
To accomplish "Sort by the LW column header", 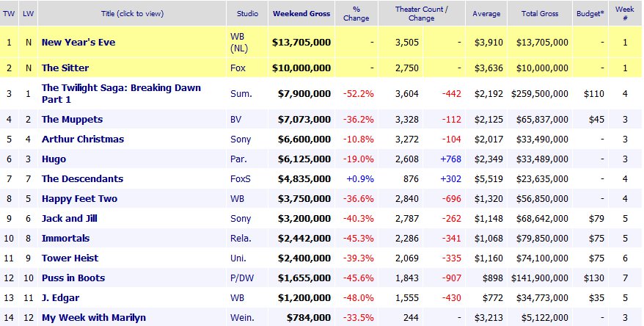I will (x=29, y=13).
